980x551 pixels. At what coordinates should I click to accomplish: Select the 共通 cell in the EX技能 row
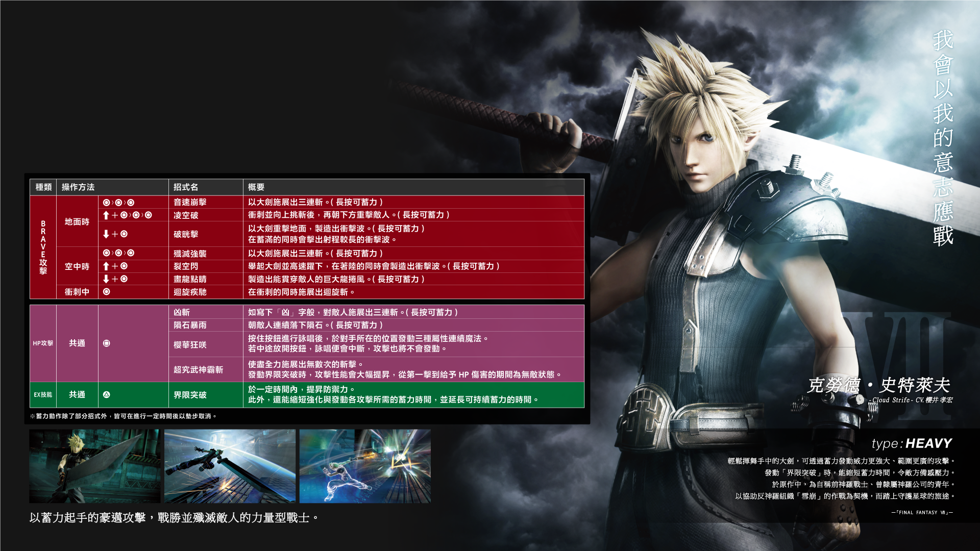pyautogui.click(x=77, y=394)
